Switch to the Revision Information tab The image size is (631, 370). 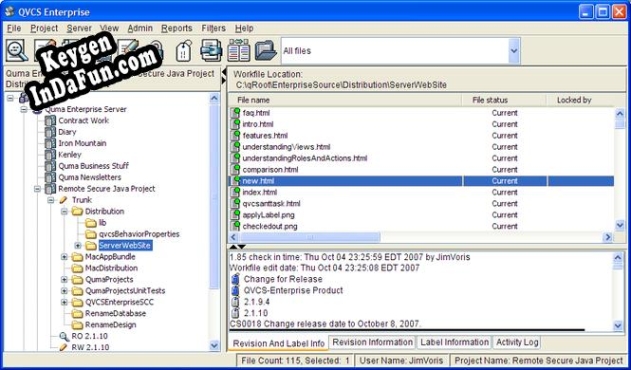click(372, 342)
